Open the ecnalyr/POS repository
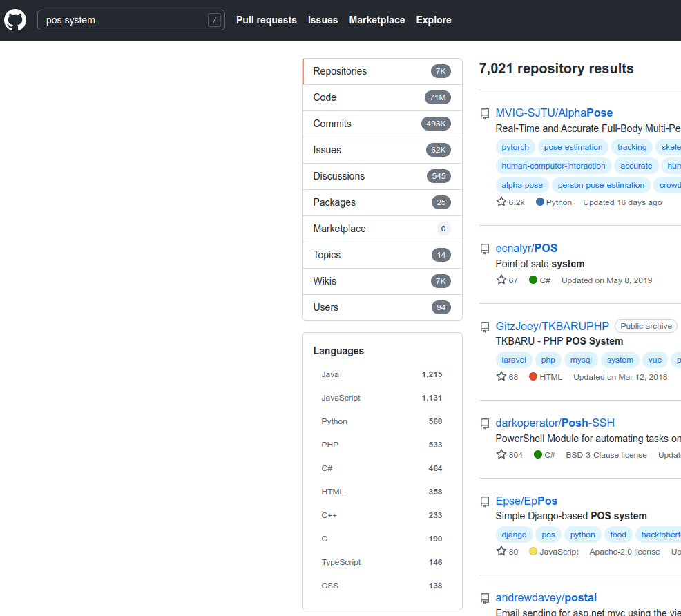The image size is (681, 616). click(x=526, y=248)
